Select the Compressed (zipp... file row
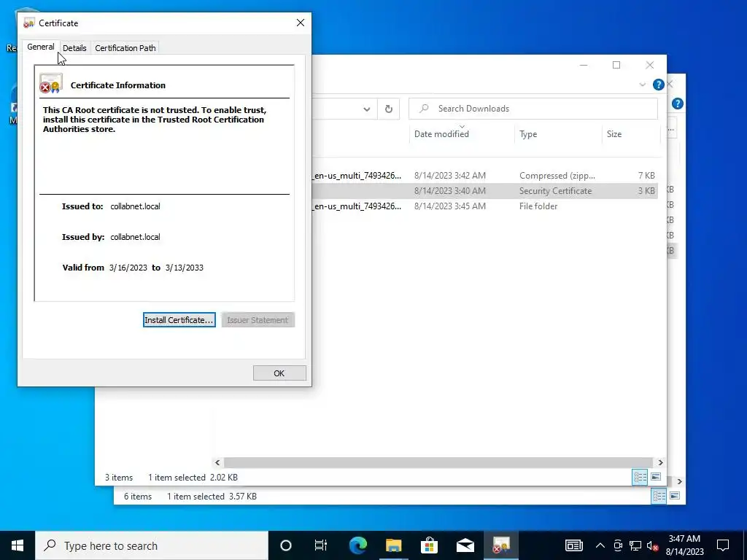Viewport: 747px width, 560px height. pyautogui.click(x=485, y=176)
